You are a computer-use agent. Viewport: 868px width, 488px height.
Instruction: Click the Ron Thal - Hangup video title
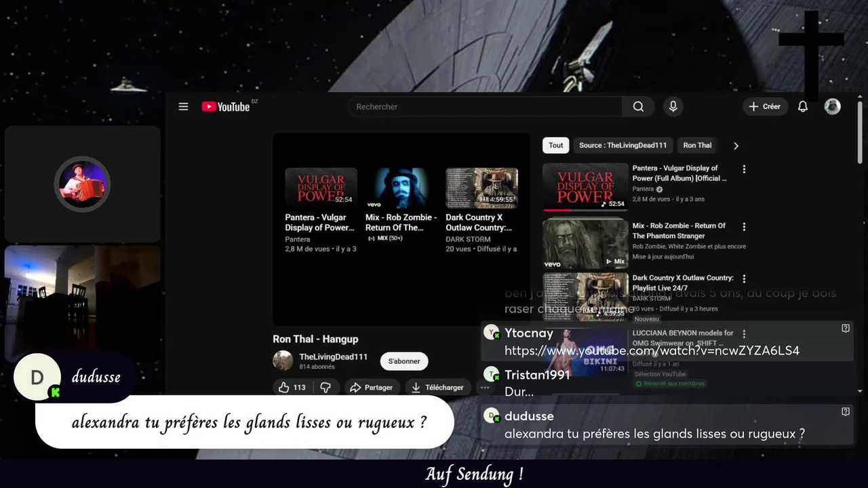315,339
